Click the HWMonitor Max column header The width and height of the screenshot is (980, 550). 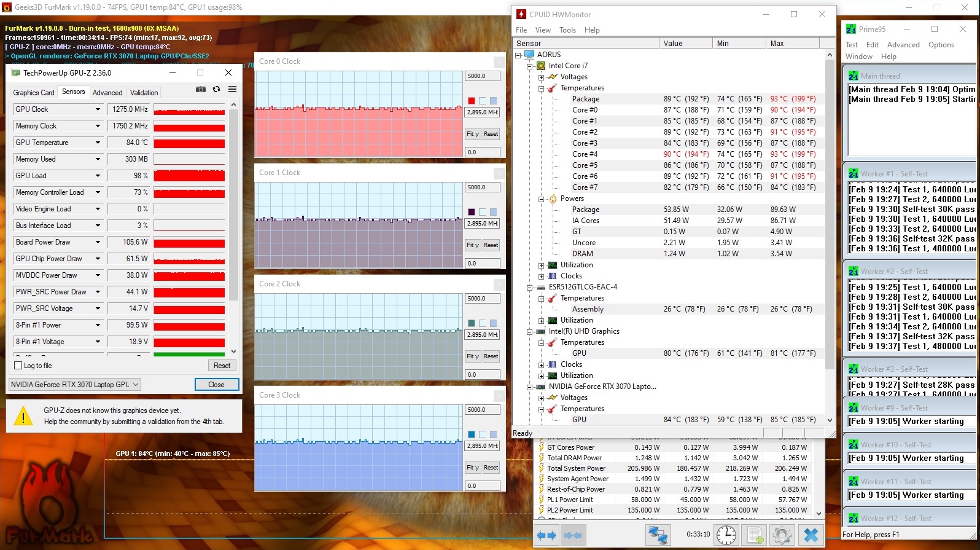[792, 44]
